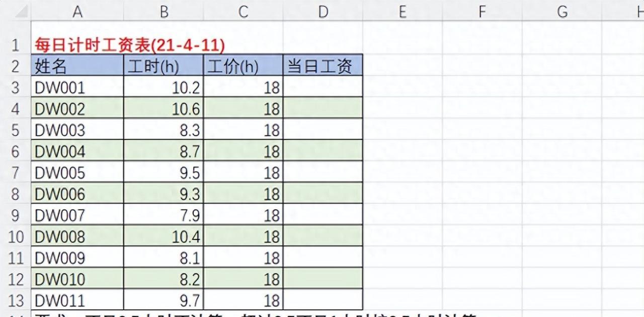Viewport: 644px width, 317px height.
Task: Click the 工价(h) header cell
Action: click(244, 65)
